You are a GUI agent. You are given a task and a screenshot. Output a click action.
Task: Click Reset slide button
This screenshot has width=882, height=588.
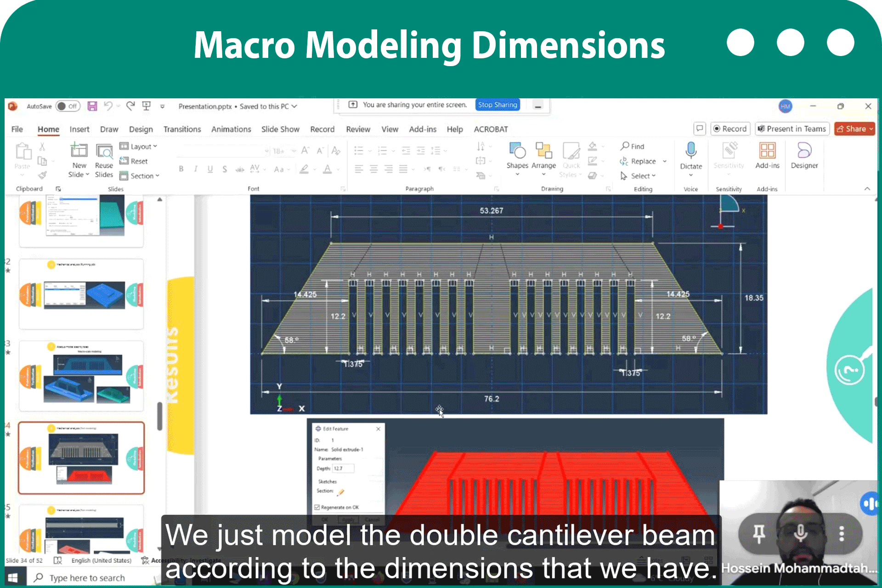(x=134, y=161)
